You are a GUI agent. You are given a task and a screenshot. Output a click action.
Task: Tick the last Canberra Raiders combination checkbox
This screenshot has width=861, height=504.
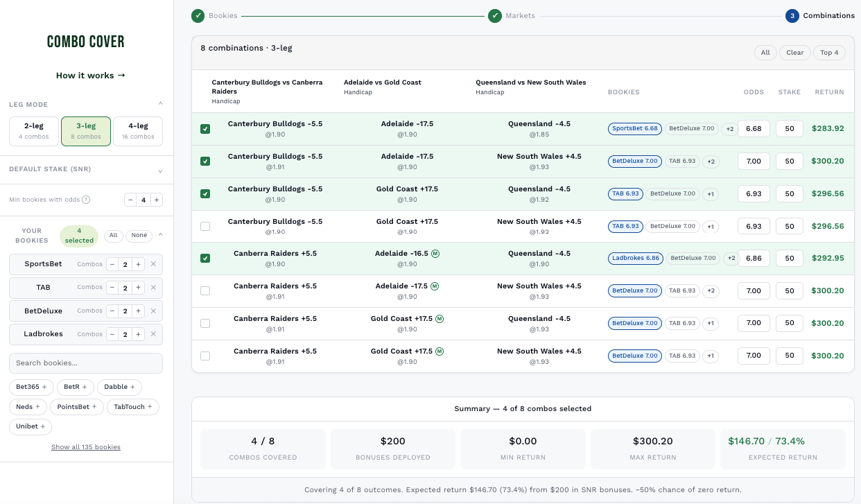click(x=205, y=356)
